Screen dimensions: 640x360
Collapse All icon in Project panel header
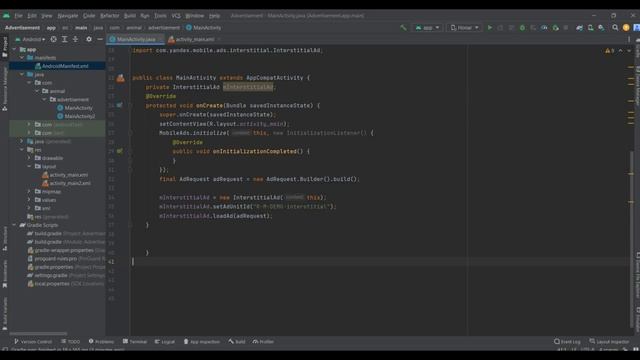pyautogui.click(x=76, y=39)
